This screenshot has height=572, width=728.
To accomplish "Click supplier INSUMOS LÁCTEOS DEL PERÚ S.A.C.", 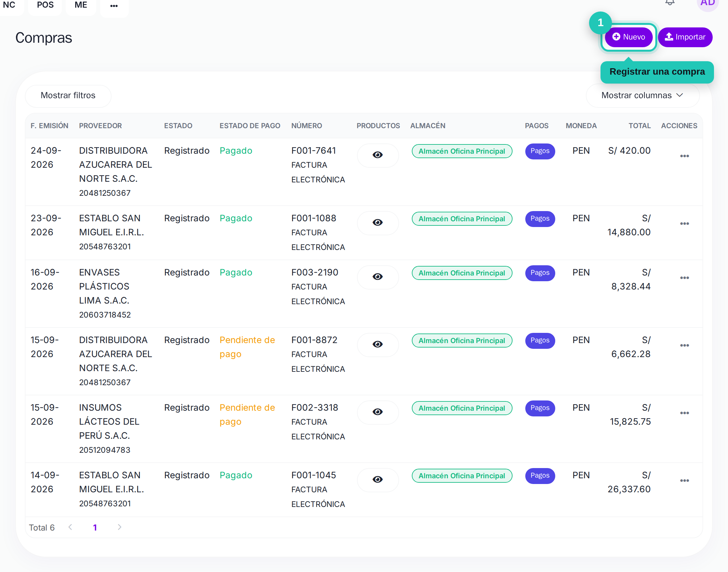I will [109, 422].
